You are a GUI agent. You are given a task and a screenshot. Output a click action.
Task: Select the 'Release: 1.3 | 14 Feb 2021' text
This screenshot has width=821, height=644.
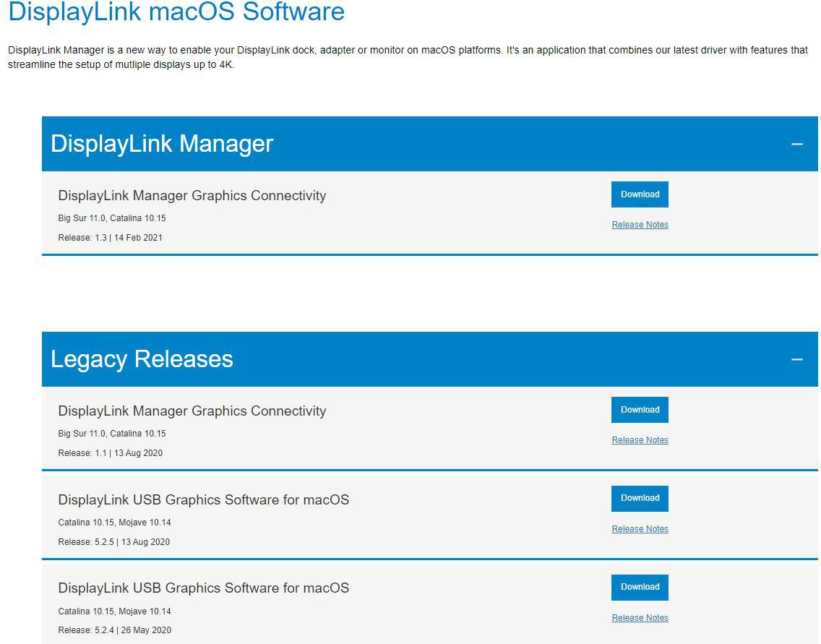(110, 238)
